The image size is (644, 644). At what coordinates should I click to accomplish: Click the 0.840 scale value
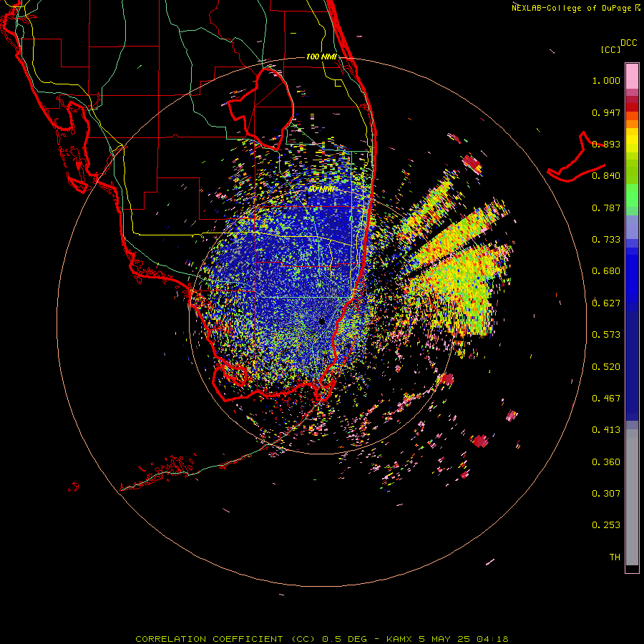(606, 176)
